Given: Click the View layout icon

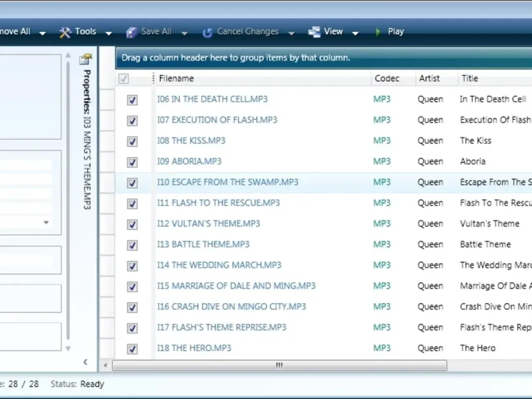Looking at the screenshot, I should tap(314, 32).
